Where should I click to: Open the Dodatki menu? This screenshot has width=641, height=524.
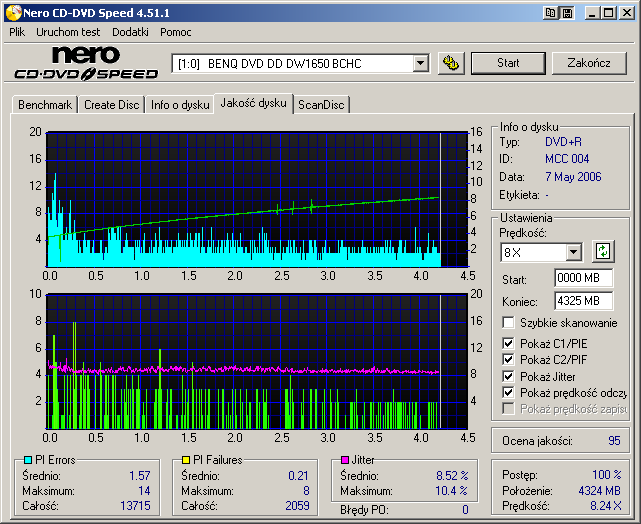130,32
